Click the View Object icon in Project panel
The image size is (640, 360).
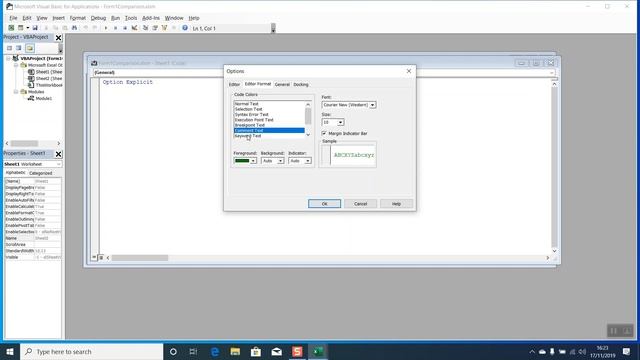[19, 48]
